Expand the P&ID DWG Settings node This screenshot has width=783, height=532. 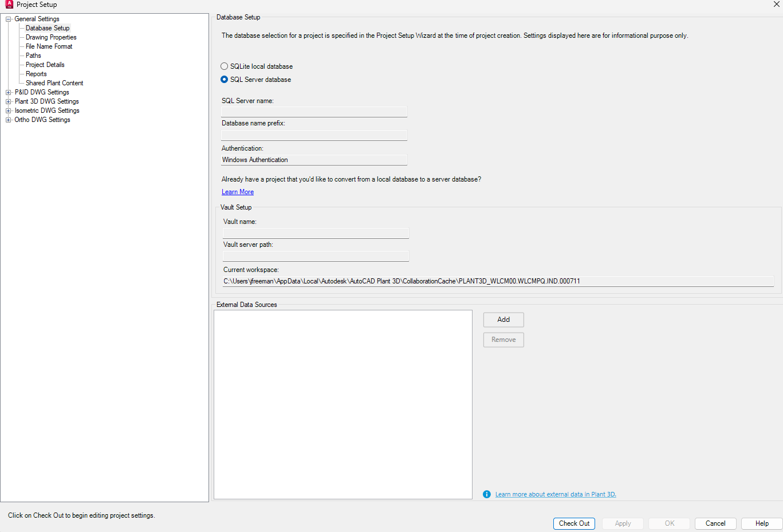coord(8,92)
